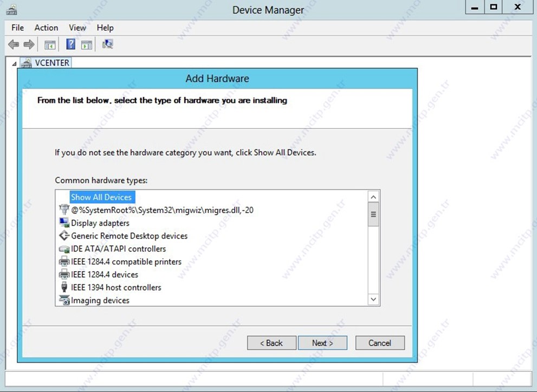Select the VCENTER tree node label
The width and height of the screenshot is (537, 392).
(x=53, y=63)
